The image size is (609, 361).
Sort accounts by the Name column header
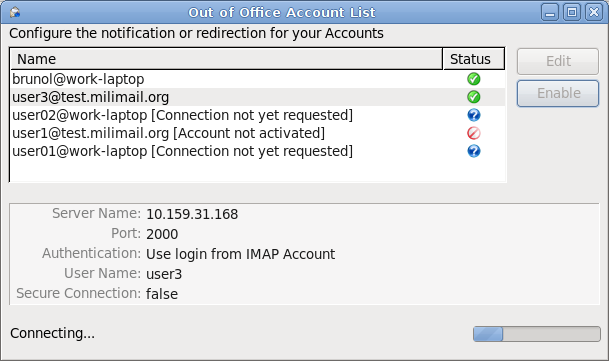[226, 59]
